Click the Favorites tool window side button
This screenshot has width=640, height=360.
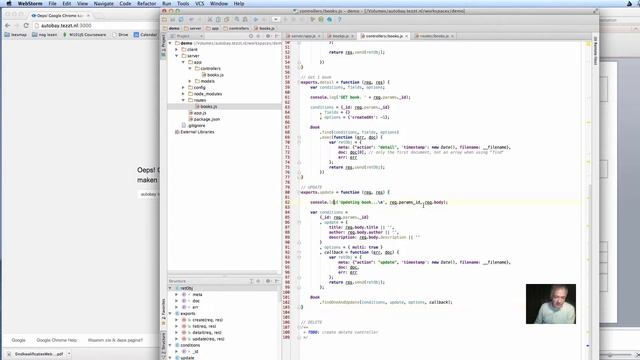pyautogui.click(x=164, y=312)
